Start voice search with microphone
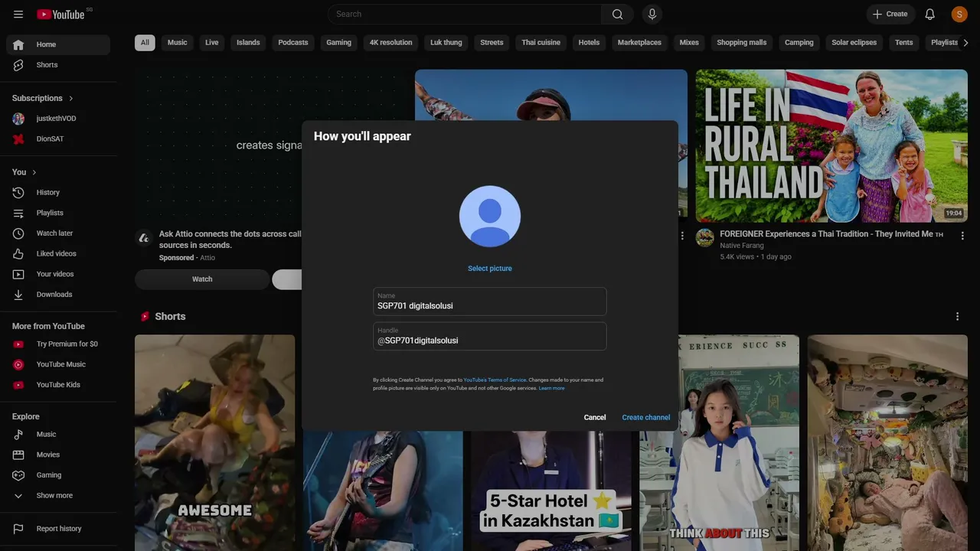980x551 pixels. (x=652, y=14)
